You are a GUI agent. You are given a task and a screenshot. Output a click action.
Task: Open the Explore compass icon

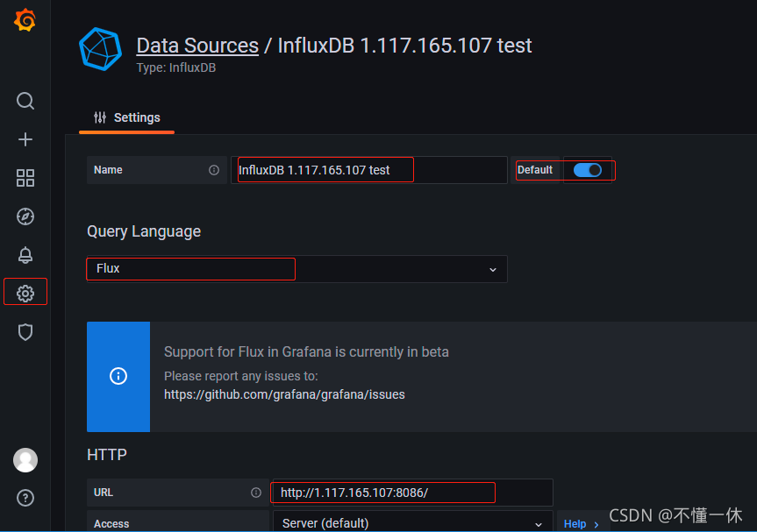coord(25,216)
